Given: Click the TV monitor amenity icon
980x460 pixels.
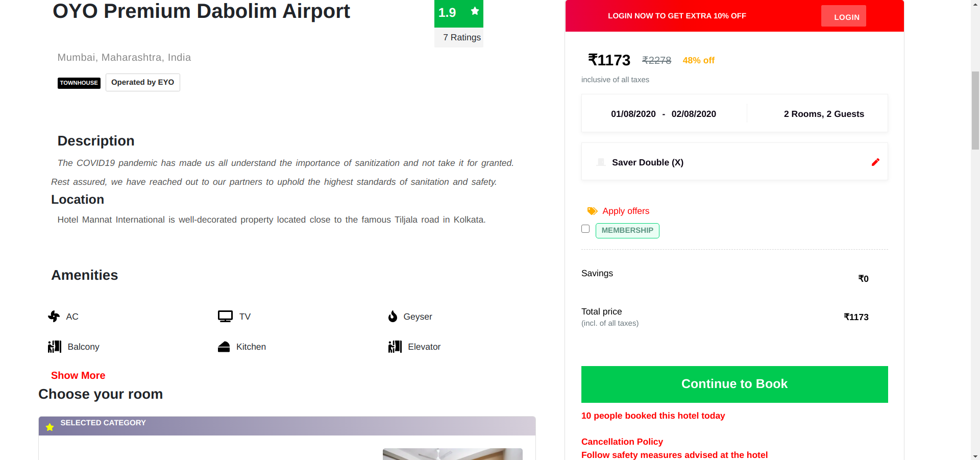Looking at the screenshot, I should 225,317.
